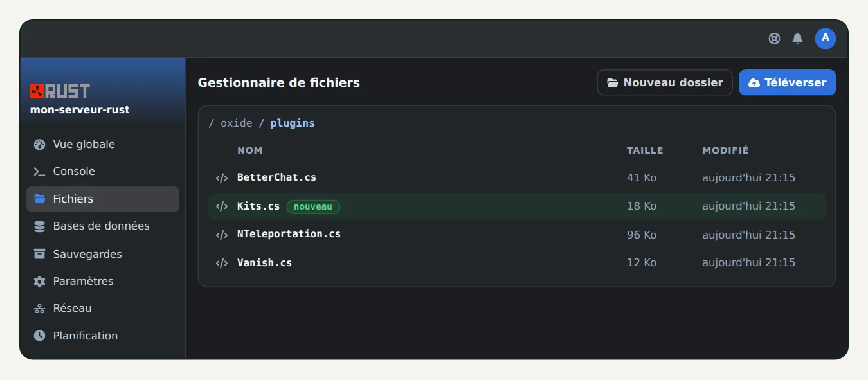The image size is (868, 380).
Task: Click the Vue globale gauge icon
Action: coord(39,144)
